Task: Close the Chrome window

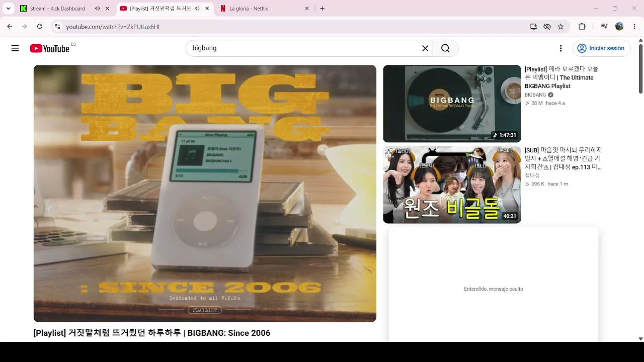Action: point(633,9)
